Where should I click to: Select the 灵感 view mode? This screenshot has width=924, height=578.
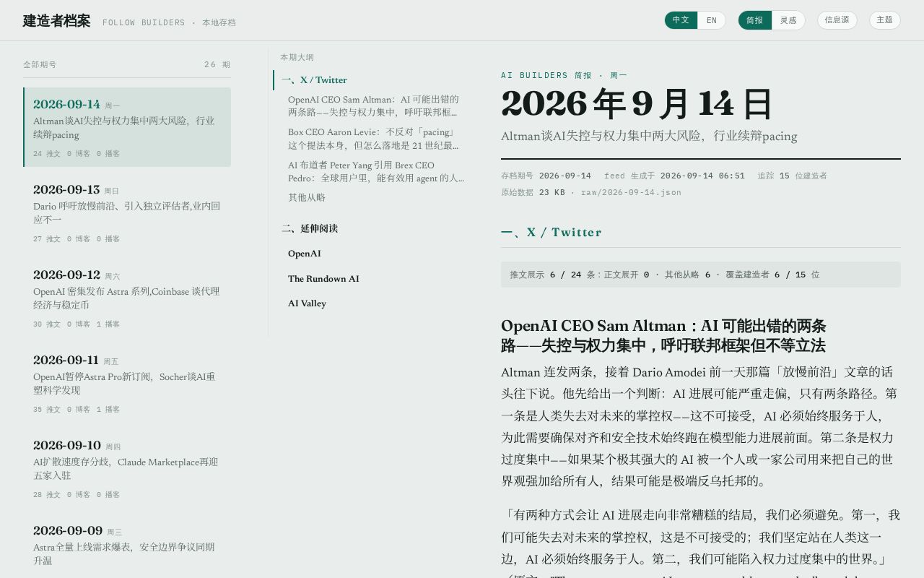click(x=788, y=20)
